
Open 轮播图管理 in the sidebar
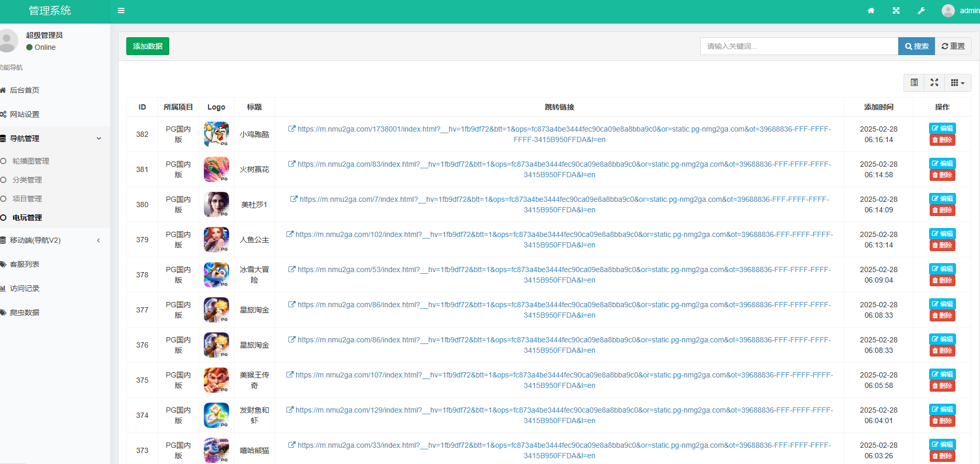point(31,161)
